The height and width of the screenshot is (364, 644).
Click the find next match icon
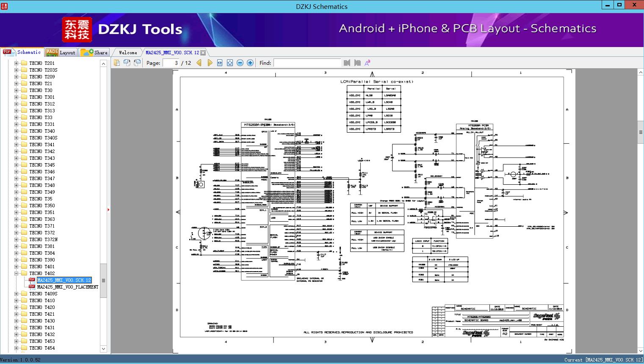point(357,62)
